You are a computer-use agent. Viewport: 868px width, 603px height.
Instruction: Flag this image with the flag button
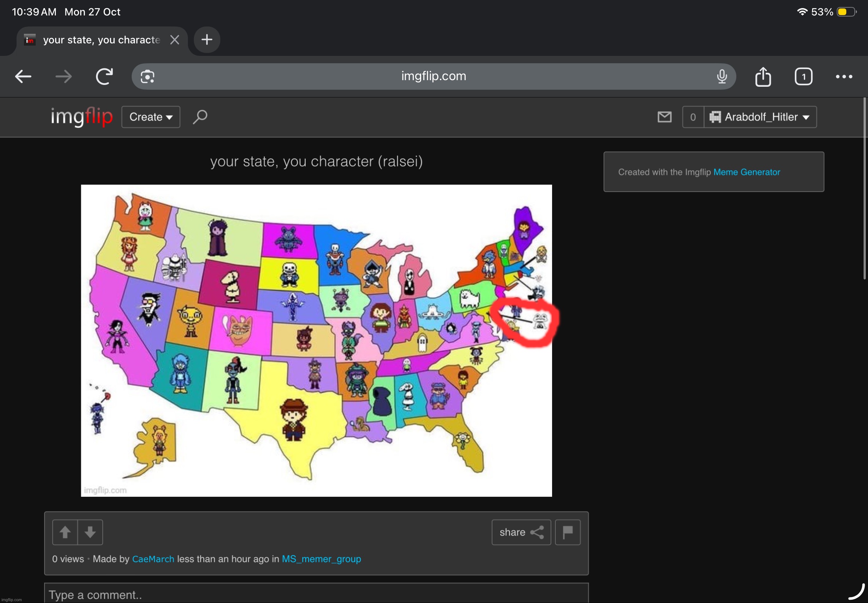[x=567, y=532]
